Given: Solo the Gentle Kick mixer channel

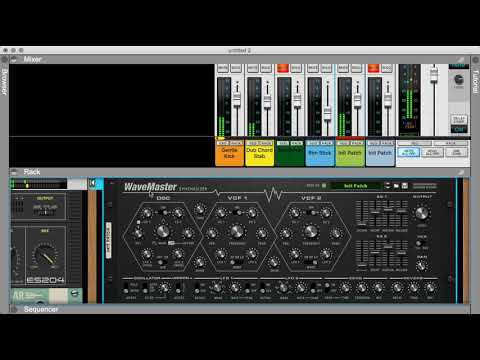Looking at the screenshot, I should point(236,68).
